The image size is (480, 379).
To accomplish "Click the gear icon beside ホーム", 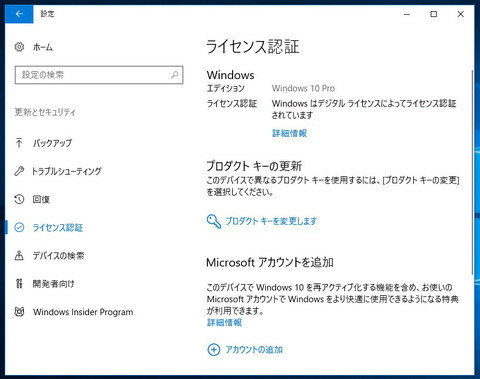I will [x=19, y=47].
